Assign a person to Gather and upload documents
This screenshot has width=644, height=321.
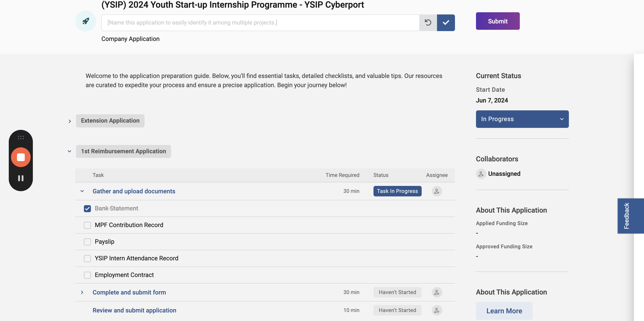(x=437, y=191)
